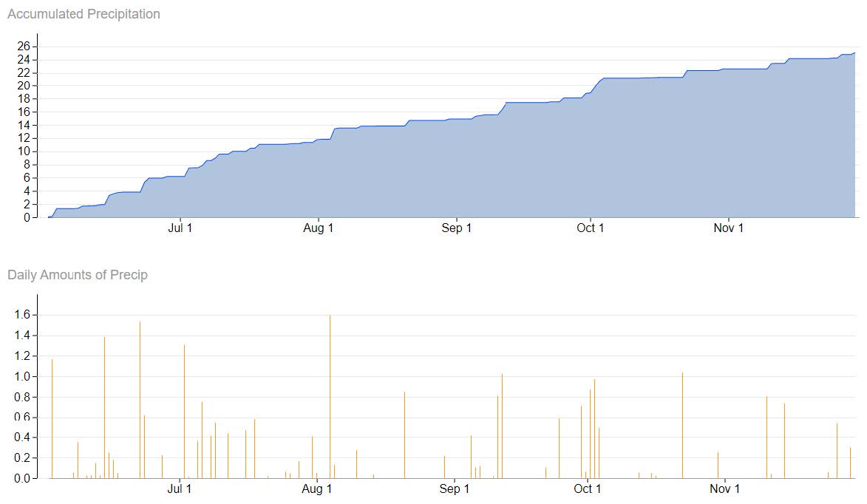Select Sep 1 label on daily amounts axis
The height and width of the screenshot is (504, 867).
click(x=454, y=489)
